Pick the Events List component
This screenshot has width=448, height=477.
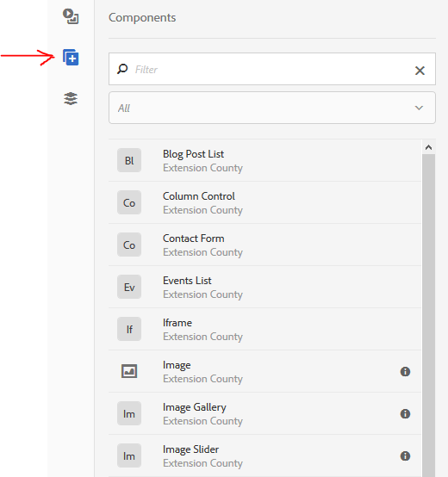pos(264,287)
